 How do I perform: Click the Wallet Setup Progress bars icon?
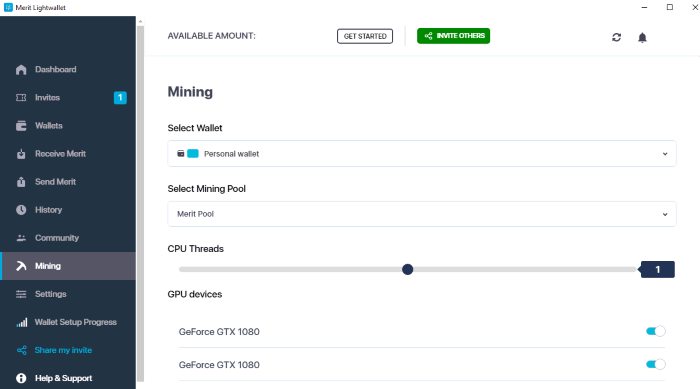[21, 322]
